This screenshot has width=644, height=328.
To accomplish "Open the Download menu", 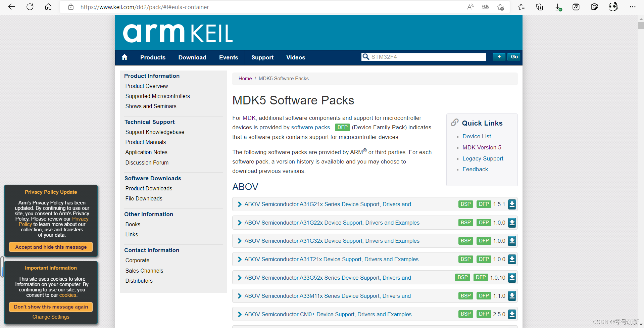I will tap(192, 57).
